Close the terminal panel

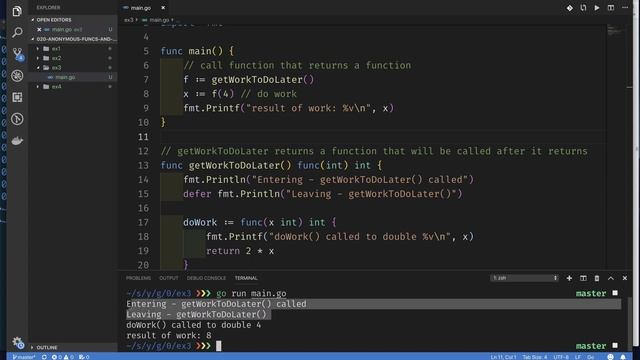tap(624, 278)
